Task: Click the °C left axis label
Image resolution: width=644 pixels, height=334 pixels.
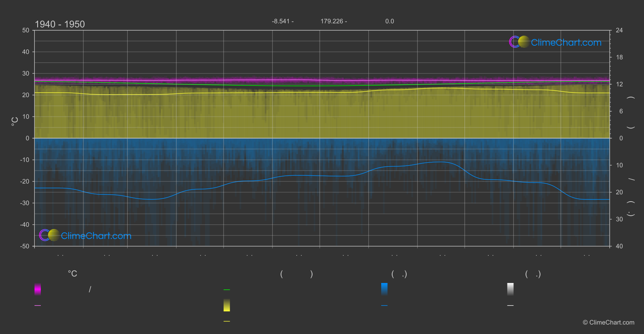Action: point(15,121)
